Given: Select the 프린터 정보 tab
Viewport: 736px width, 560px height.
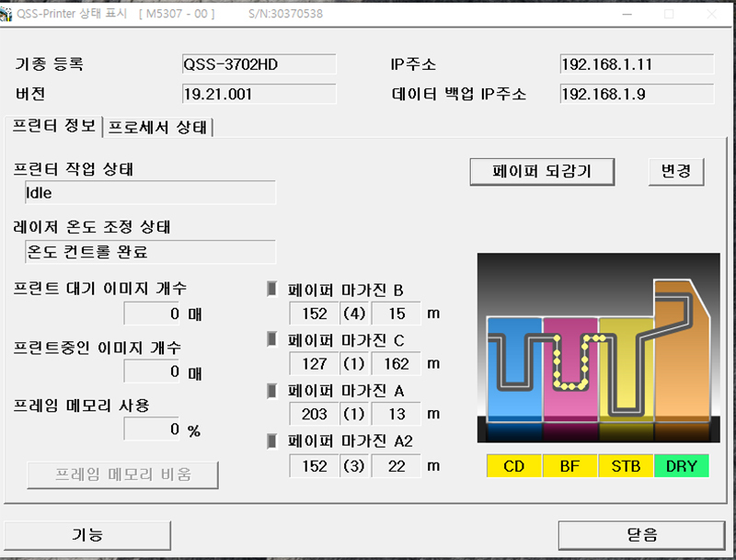Looking at the screenshot, I should [53, 126].
